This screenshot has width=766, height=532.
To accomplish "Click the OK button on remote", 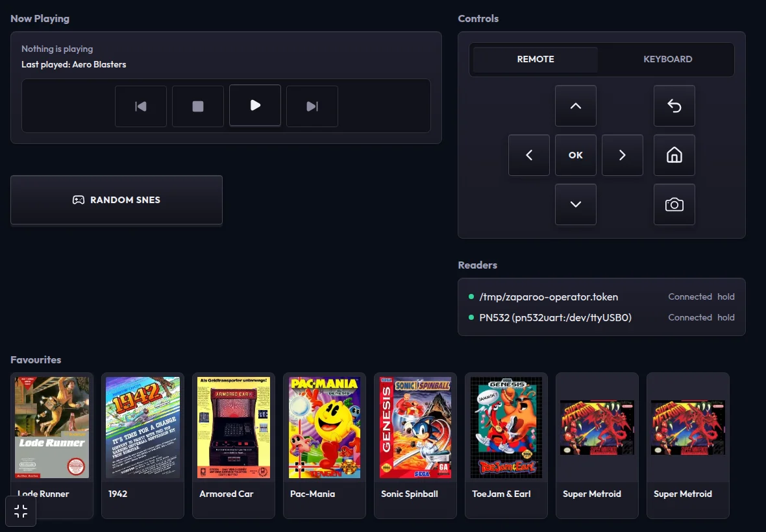I will point(576,155).
